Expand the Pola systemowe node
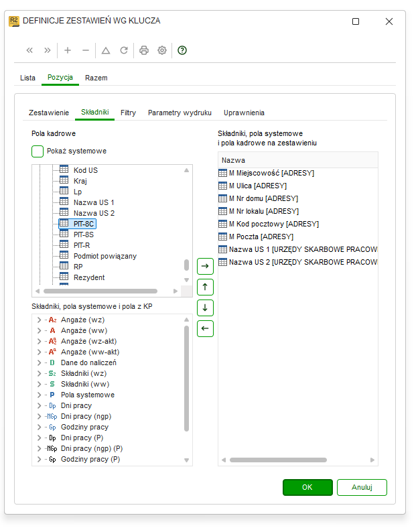 pos(40,395)
